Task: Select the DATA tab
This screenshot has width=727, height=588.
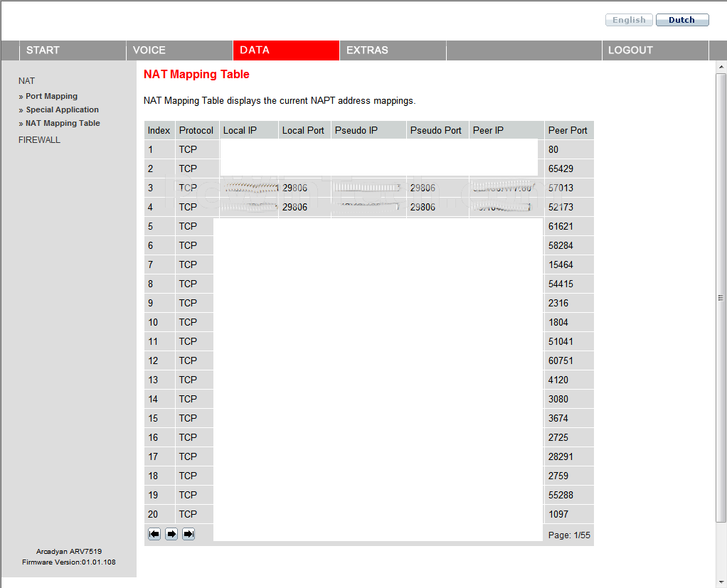Action: [x=286, y=50]
